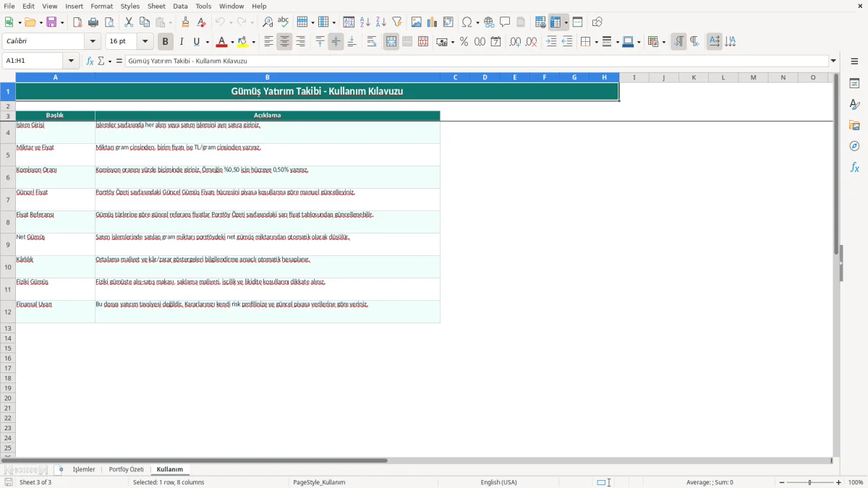Add a decimal place
The width and height of the screenshot is (868, 488).
[515, 42]
